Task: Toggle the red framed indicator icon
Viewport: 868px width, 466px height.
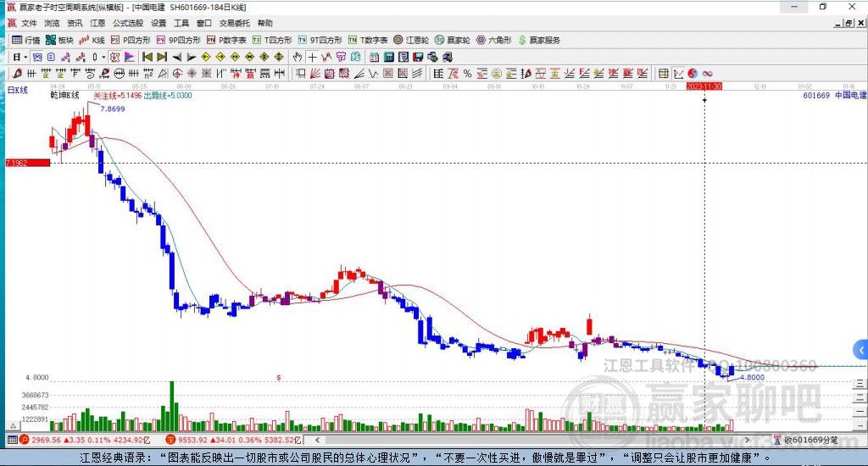Action: pyautogui.click(x=114, y=57)
